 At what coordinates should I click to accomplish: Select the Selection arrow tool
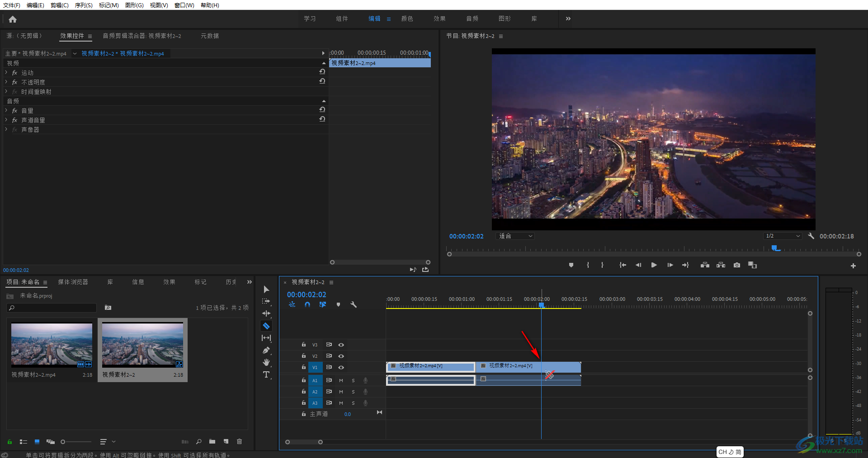point(266,289)
